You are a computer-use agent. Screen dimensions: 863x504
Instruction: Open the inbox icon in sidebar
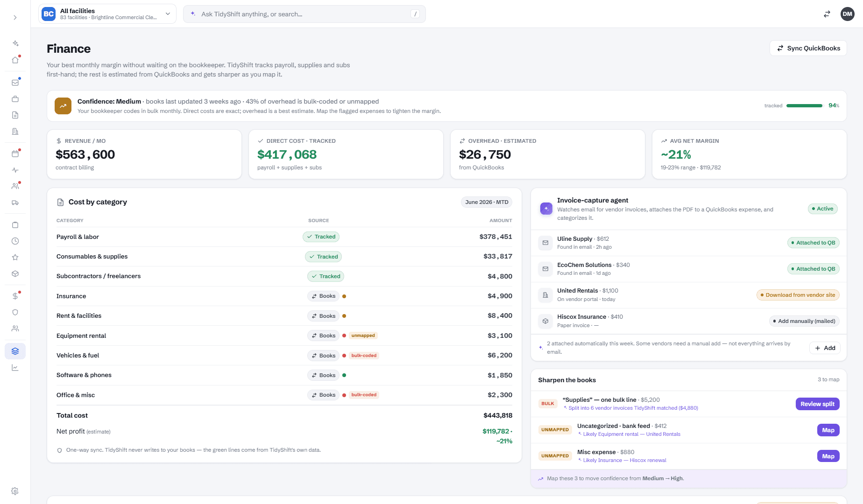pos(15,83)
